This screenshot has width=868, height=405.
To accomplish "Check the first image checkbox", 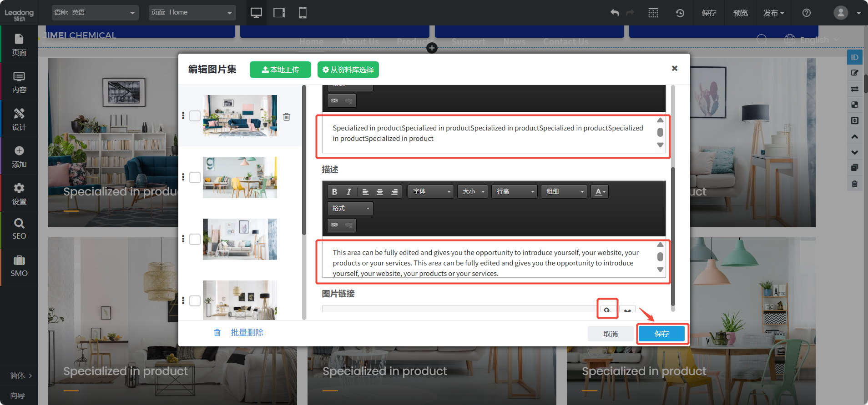I will tap(195, 116).
